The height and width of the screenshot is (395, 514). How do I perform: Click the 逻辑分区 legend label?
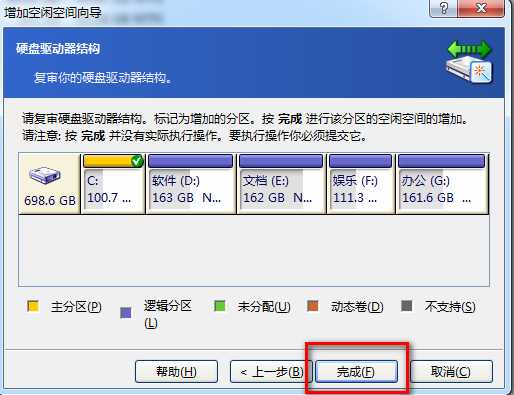[168, 306]
